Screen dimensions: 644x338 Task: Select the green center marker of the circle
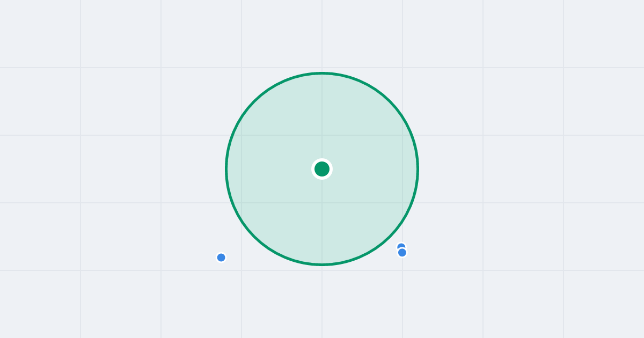[x=322, y=169]
